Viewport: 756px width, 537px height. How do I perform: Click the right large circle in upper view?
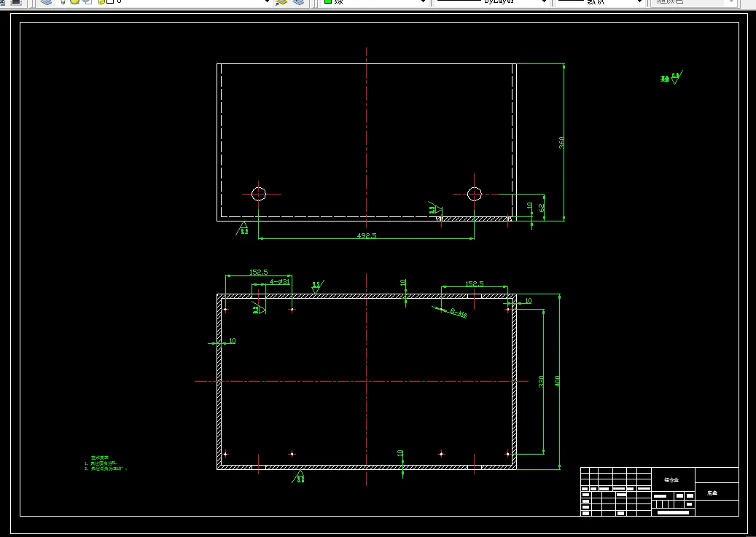click(x=475, y=195)
